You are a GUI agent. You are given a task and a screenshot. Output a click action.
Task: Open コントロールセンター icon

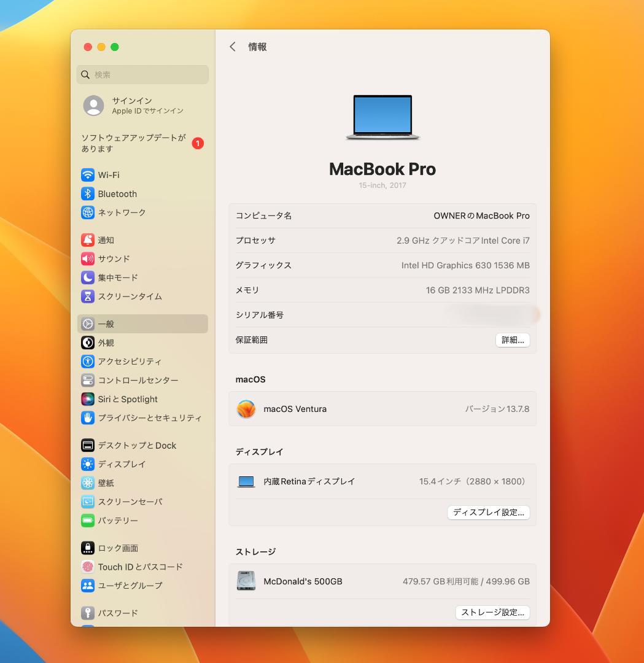click(x=88, y=380)
